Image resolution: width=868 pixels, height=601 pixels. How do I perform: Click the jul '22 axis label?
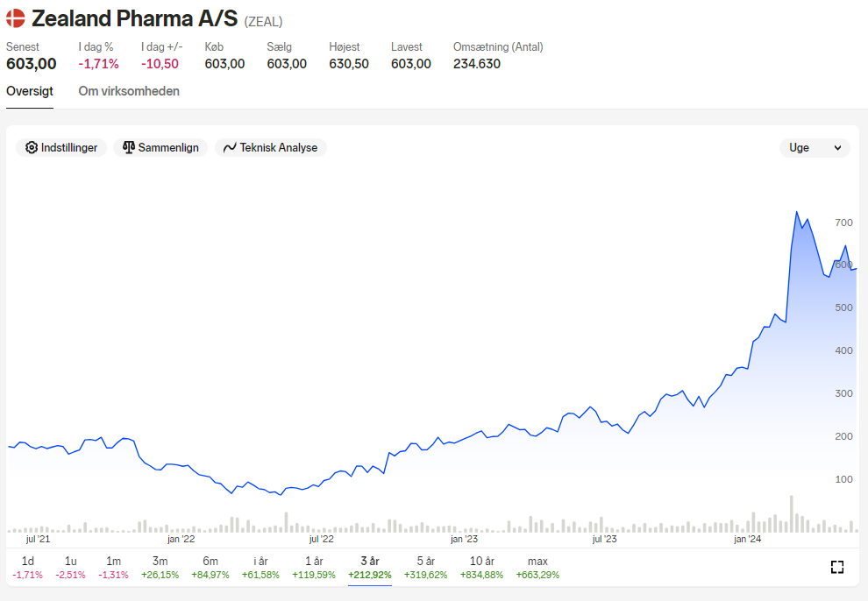click(322, 539)
